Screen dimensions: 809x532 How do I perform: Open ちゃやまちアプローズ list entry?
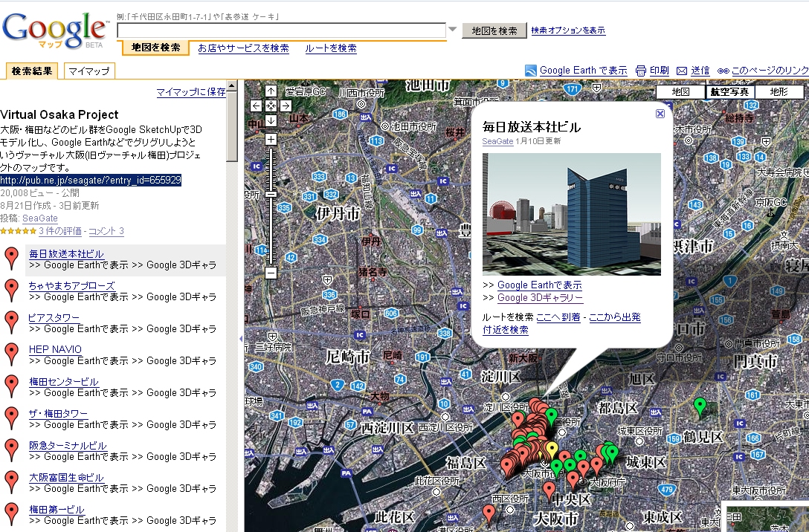tap(71, 285)
